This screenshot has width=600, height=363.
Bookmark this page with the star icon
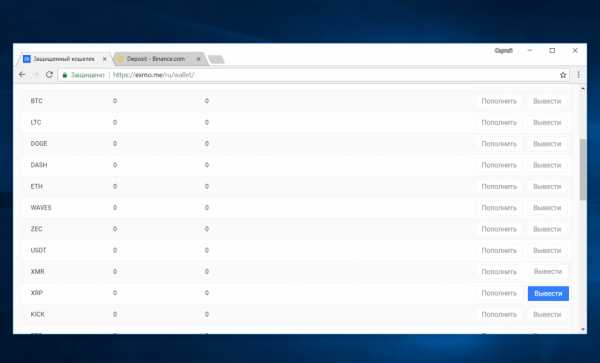point(563,75)
